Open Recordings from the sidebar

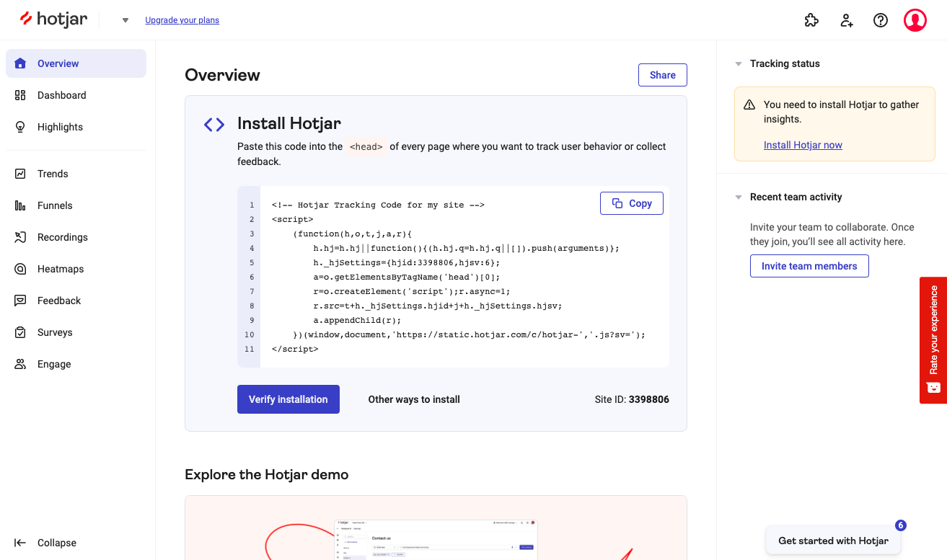pyautogui.click(x=76, y=237)
